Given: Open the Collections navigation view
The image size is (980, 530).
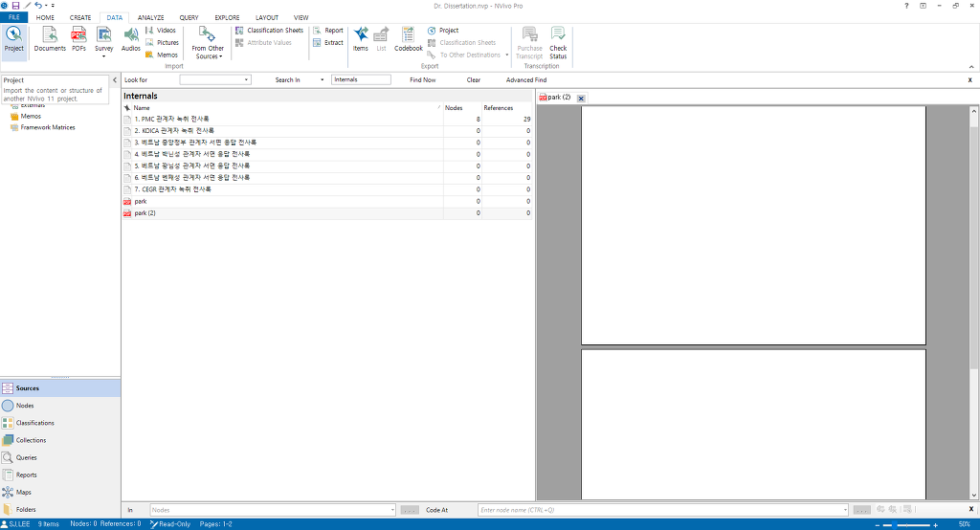Looking at the screenshot, I should [x=60, y=440].
